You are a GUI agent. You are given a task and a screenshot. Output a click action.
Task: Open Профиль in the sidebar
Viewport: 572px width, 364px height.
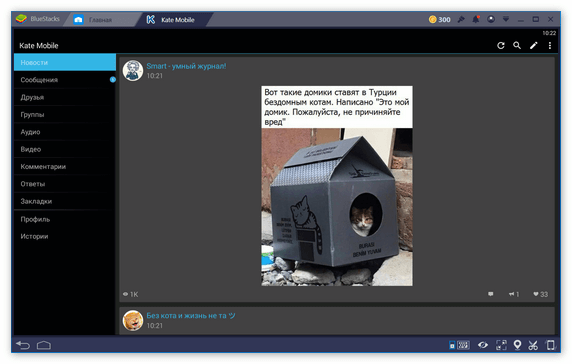click(x=65, y=219)
